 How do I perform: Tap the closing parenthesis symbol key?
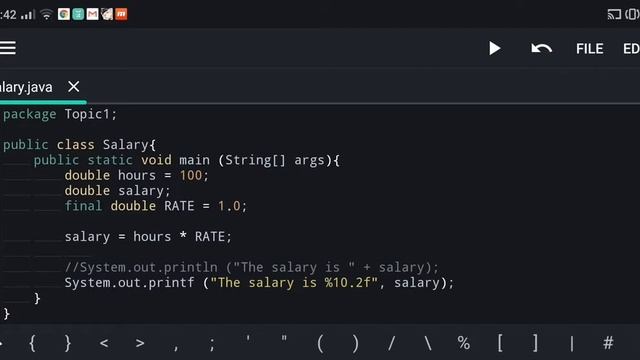[356, 343]
